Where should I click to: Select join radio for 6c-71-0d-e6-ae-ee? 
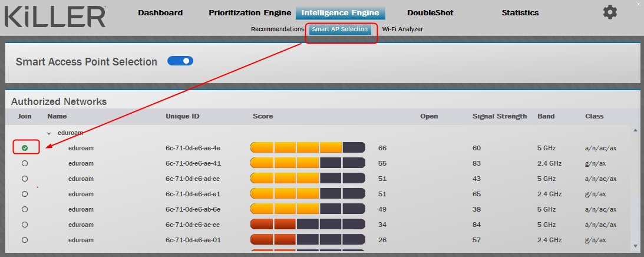(25, 225)
